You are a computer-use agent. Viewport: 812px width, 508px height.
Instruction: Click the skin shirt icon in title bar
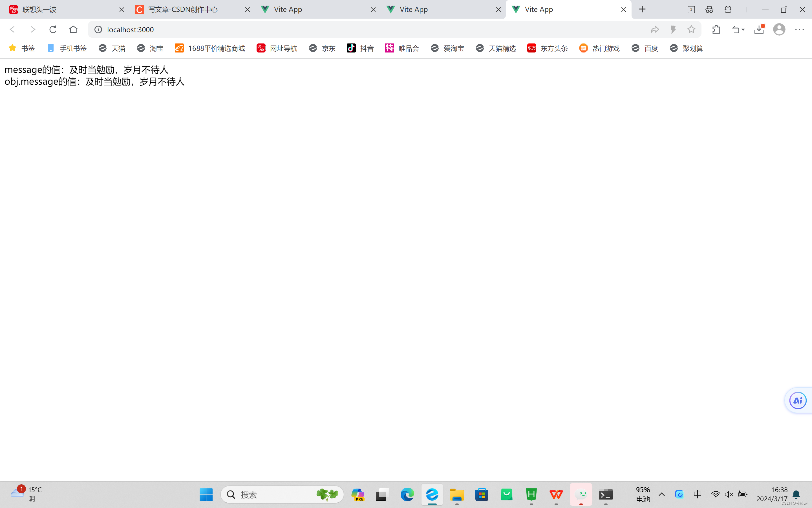(728, 9)
